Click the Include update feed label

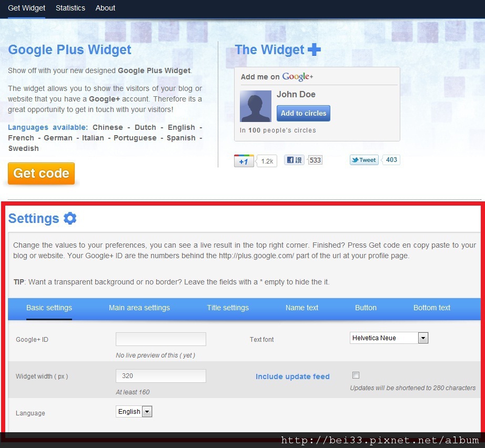pos(292,376)
